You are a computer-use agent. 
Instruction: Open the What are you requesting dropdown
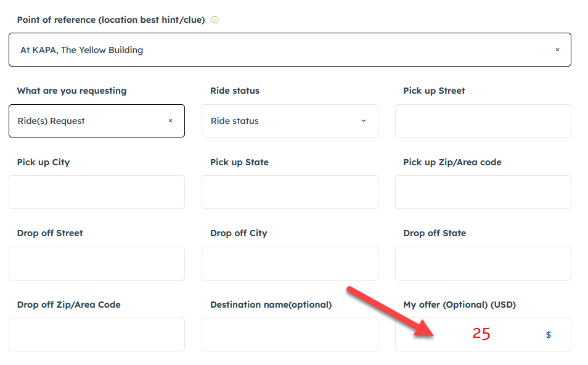click(x=86, y=121)
